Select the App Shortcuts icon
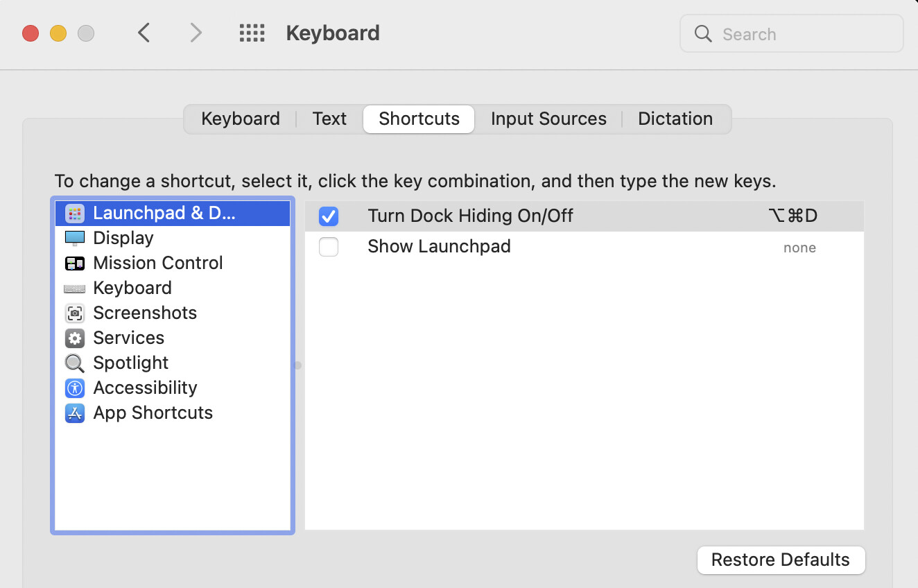This screenshot has height=588, width=918. click(x=75, y=413)
